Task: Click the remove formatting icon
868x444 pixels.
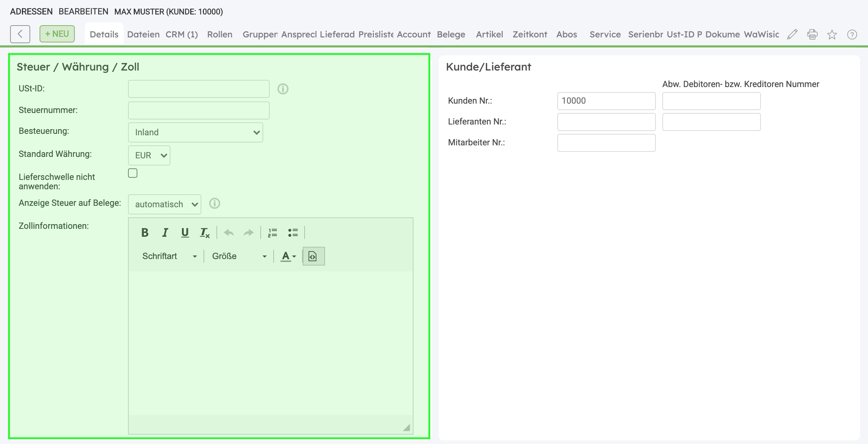Action: coord(205,233)
